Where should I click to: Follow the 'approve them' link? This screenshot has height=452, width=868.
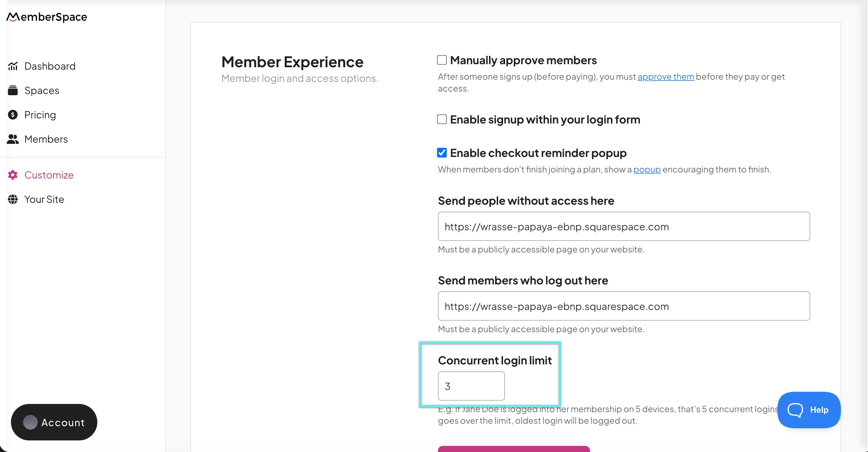tap(665, 77)
